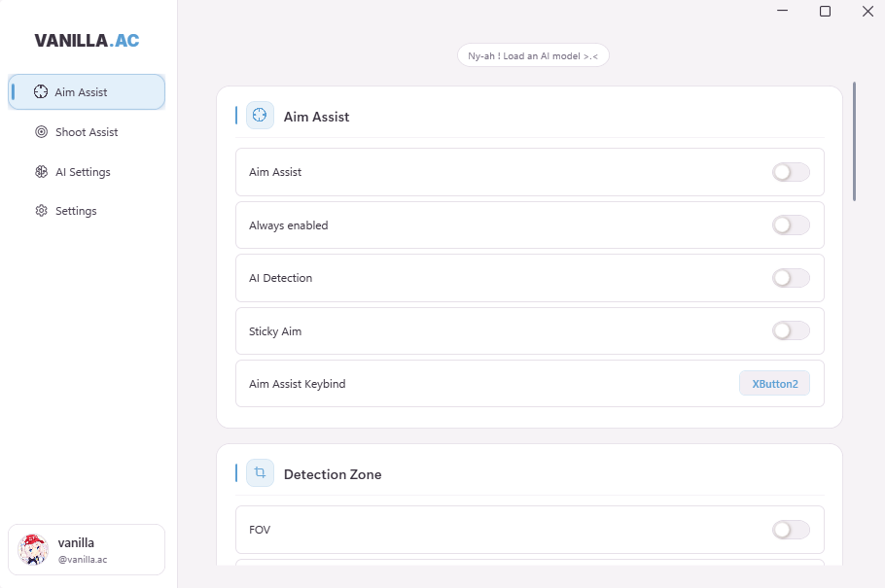
Task: Click the 'Detection Zone' heading
Action: point(333,474)
